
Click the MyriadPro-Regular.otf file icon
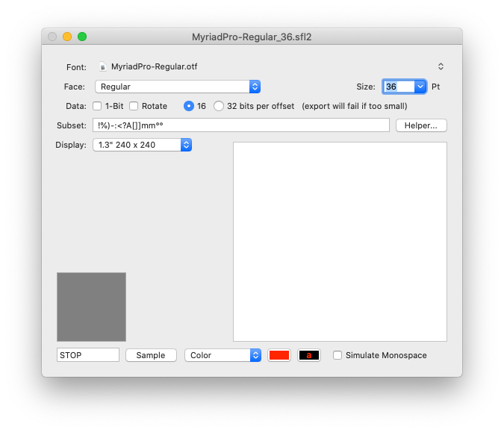click(x=102, y=66)
